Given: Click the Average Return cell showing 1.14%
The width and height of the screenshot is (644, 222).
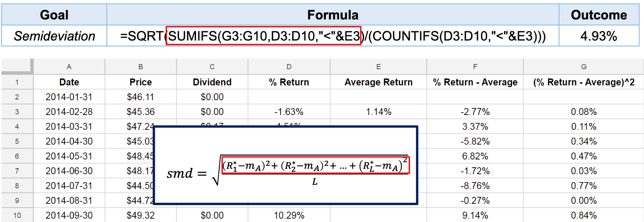Looking at the screenshot, I should 378,112.
